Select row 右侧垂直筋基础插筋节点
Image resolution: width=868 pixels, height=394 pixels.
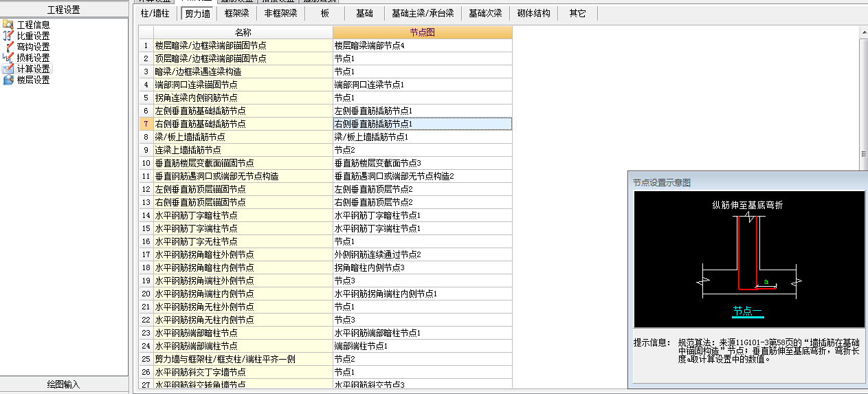click(x=243, y=124)
